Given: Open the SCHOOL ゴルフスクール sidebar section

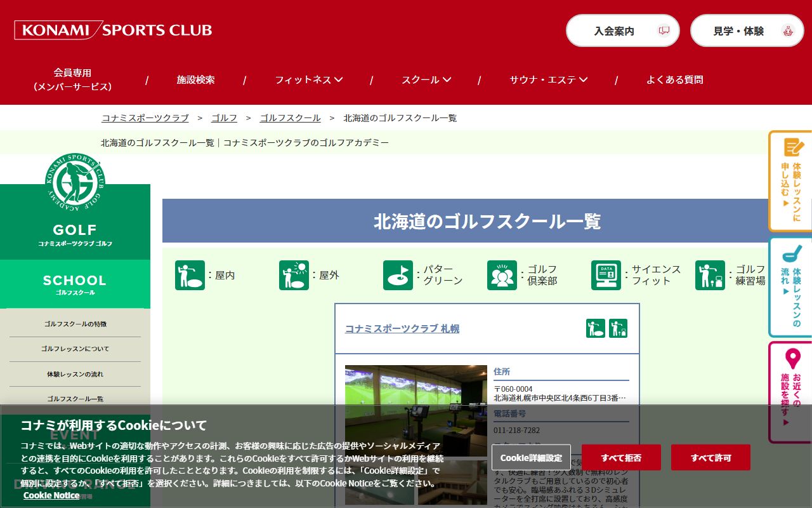Looking at the screenshot, I should [x=75, y=284].
